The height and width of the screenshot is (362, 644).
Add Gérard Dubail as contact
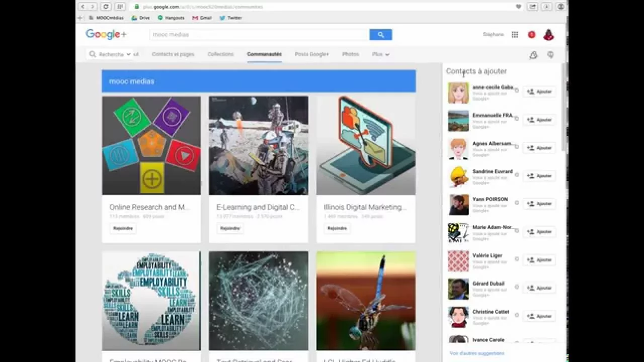(x=539, y=288)
